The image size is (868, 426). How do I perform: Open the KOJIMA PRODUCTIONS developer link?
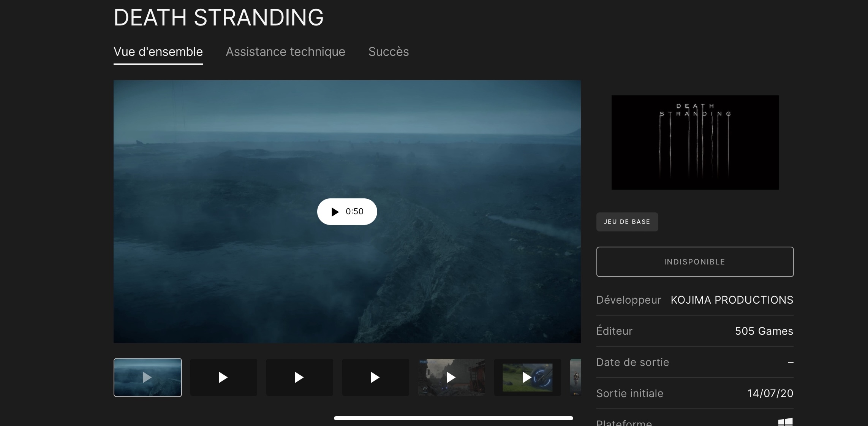(x=732, y=300)
